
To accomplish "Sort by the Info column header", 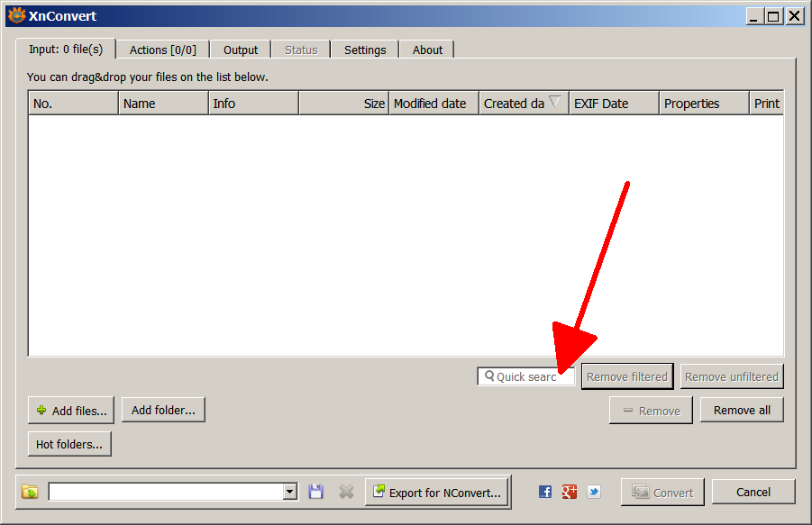I will click(254, 104).
